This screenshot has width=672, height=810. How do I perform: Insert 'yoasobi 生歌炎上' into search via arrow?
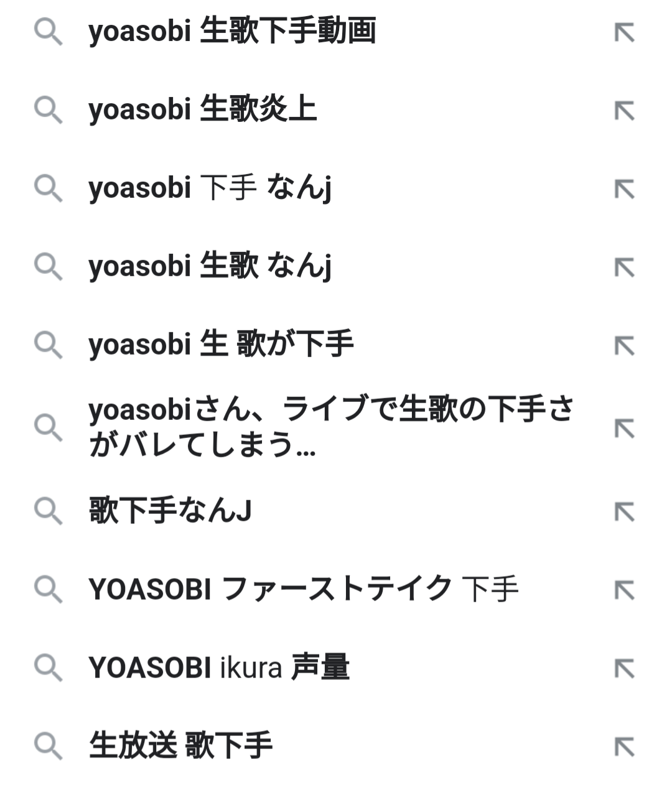click(x=624, y=111)
